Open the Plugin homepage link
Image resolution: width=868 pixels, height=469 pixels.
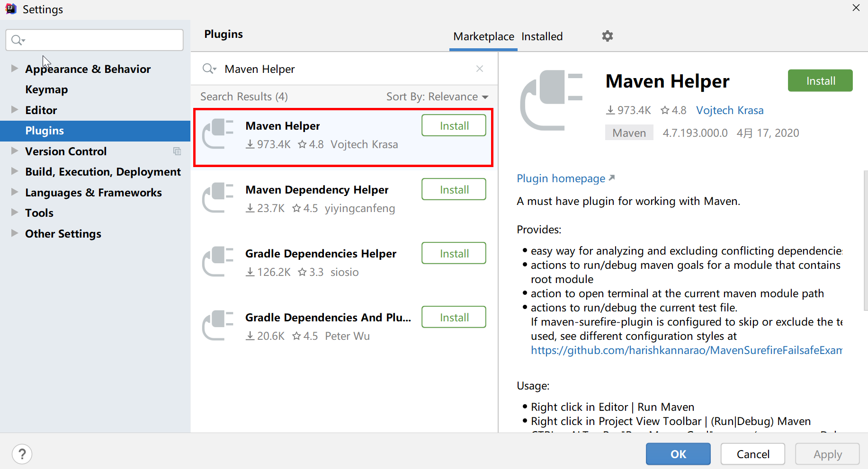(x=565, y=178)
